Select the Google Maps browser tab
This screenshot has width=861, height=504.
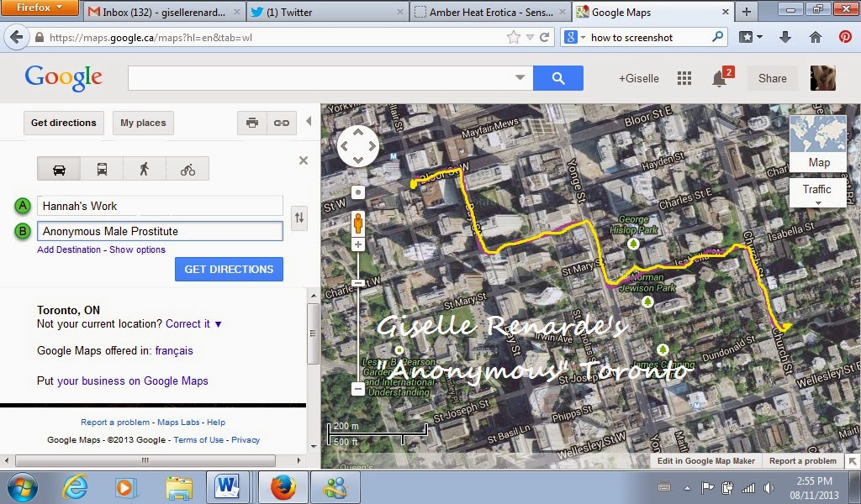click(652, 12)
